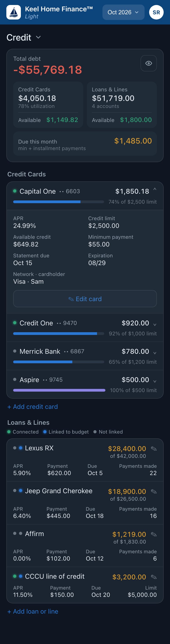Click Add loan or line link
Image resolution: width=170 pixels, height=644 pixels.
[x=33, y=612]
